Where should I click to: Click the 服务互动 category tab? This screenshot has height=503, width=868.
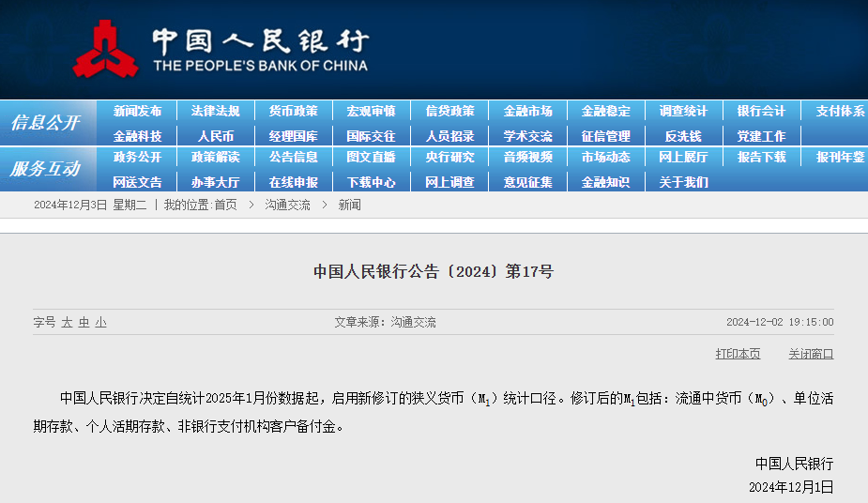click(45, 169)
